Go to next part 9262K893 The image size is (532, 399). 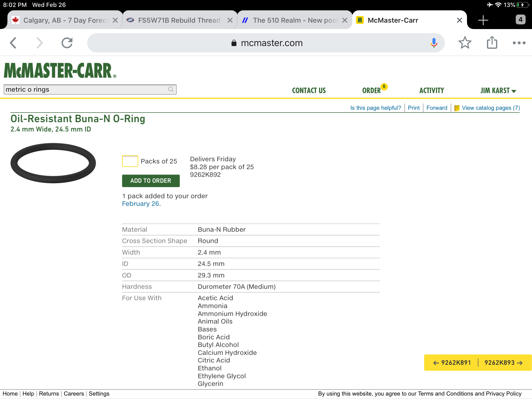[x=503, y=363]
